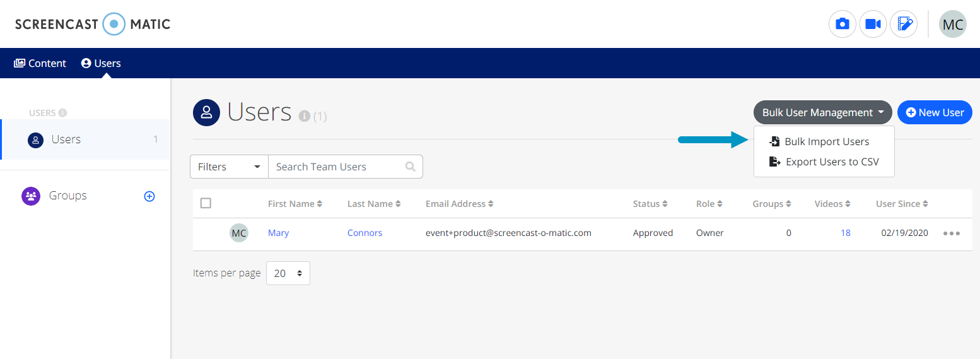The height and width of the screenshot is (359, 980).
Task: Open the video editor icon
Action: [x=904, y=25]
